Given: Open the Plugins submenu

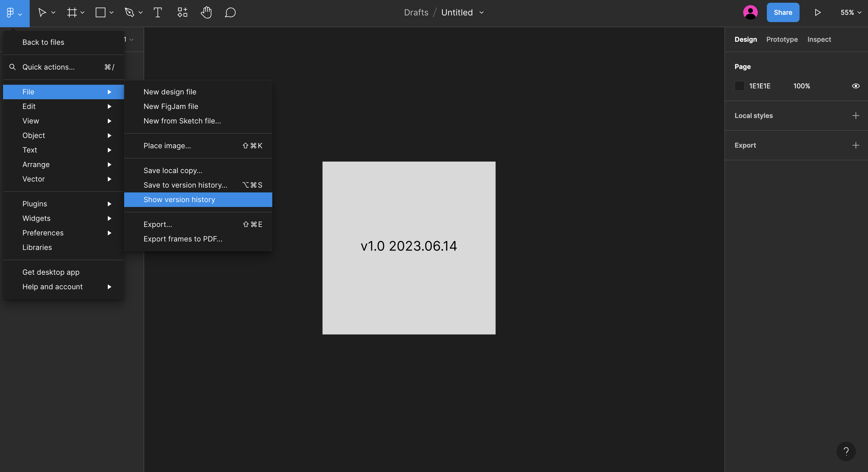Looking at the screenshot, I should (64, 204).
